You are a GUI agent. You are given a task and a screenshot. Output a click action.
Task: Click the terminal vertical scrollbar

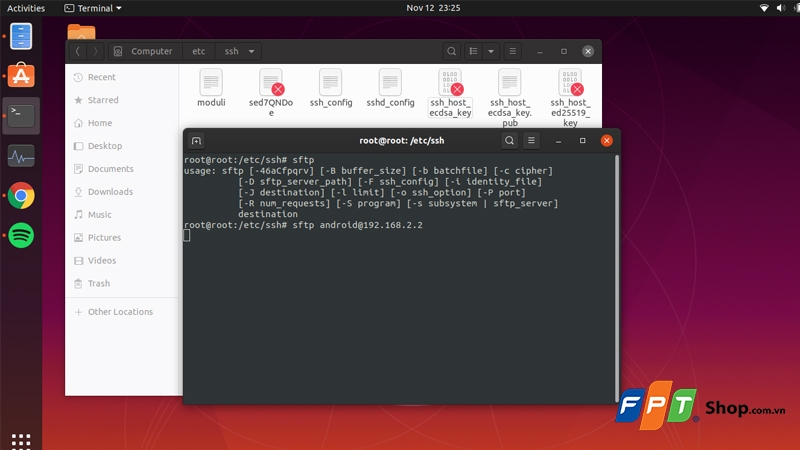617,278
